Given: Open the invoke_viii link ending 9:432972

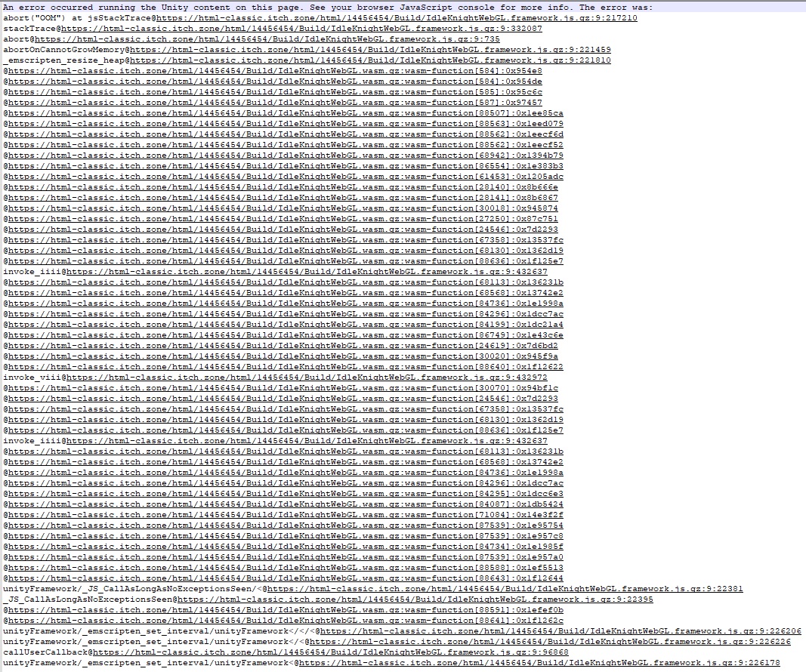Looking at the screenshot, I should point(307,378).
